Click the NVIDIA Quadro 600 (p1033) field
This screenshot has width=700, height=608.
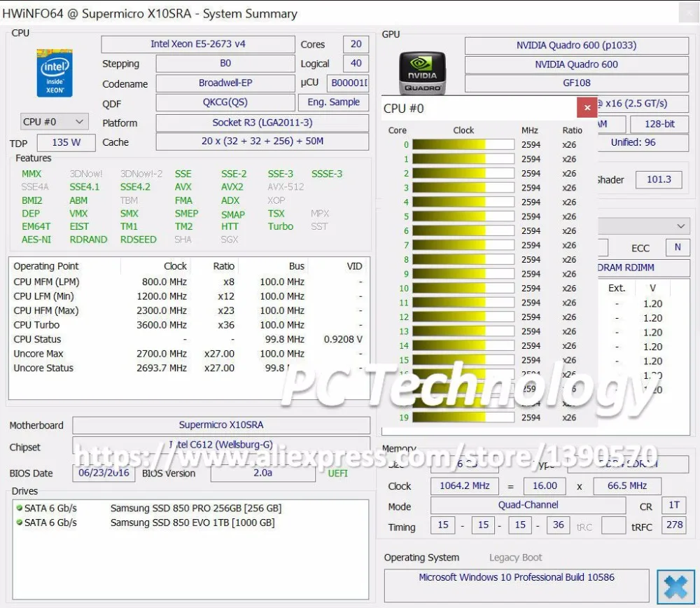point(576,46)
